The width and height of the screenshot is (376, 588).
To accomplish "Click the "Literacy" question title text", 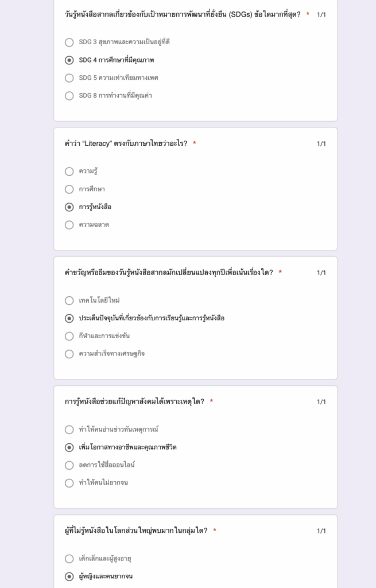I will pos(126,144).
